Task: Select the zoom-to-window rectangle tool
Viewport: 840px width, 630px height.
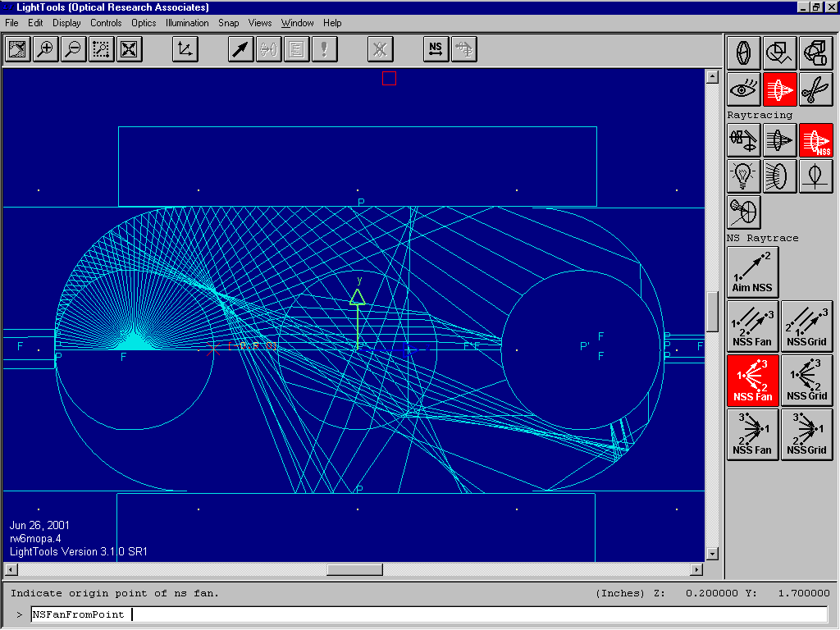Action: click(x=101, y=49)
